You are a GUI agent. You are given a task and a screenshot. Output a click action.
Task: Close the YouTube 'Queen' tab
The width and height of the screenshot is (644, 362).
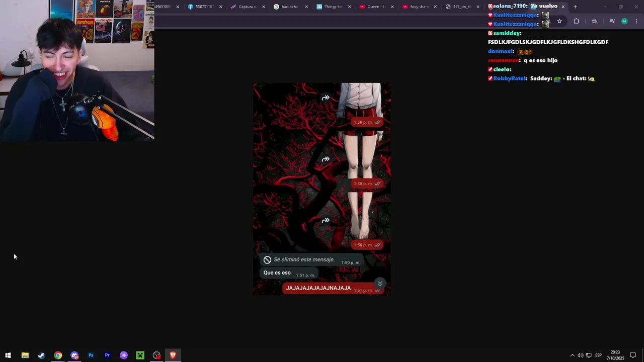click(391, 7)
